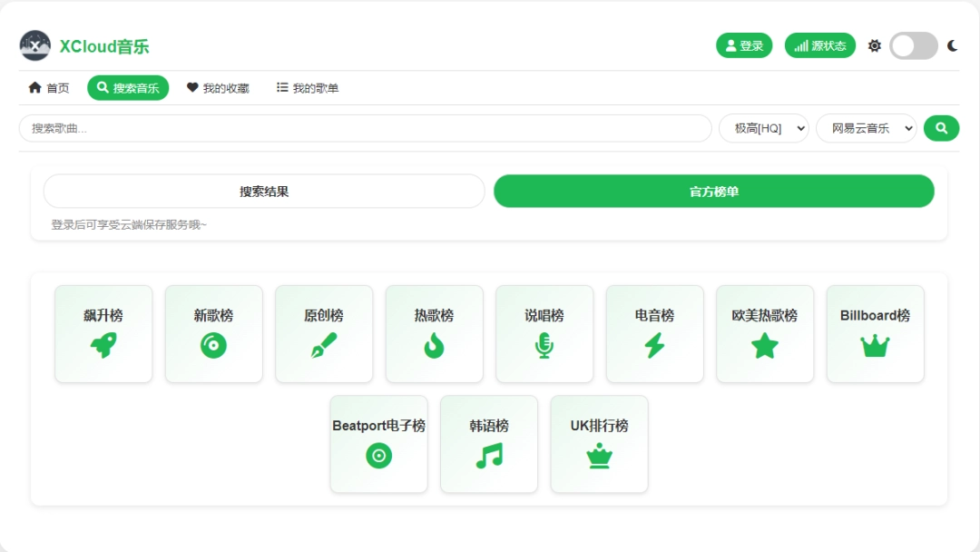This screenshot has width=980, height=552.
Task: Open the 网易云音乐 source dropdown
Action: 866,128
